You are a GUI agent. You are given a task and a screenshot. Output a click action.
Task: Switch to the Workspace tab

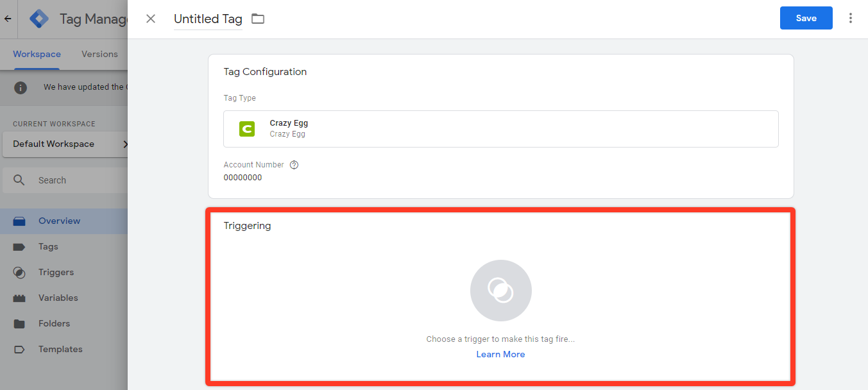(x=37, y=54)
